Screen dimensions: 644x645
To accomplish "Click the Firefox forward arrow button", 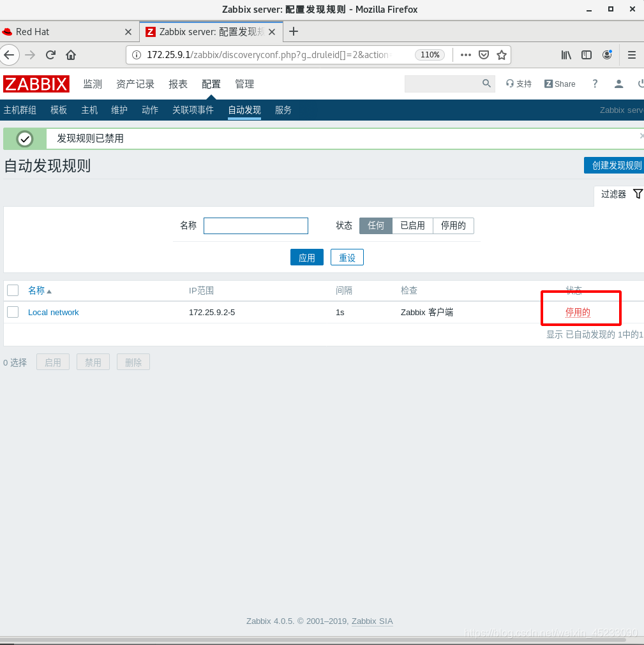I will point(30,55).
